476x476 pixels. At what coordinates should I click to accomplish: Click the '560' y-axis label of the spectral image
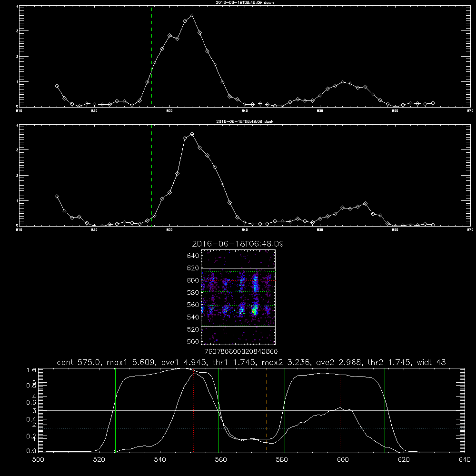(x=193, y=305)
